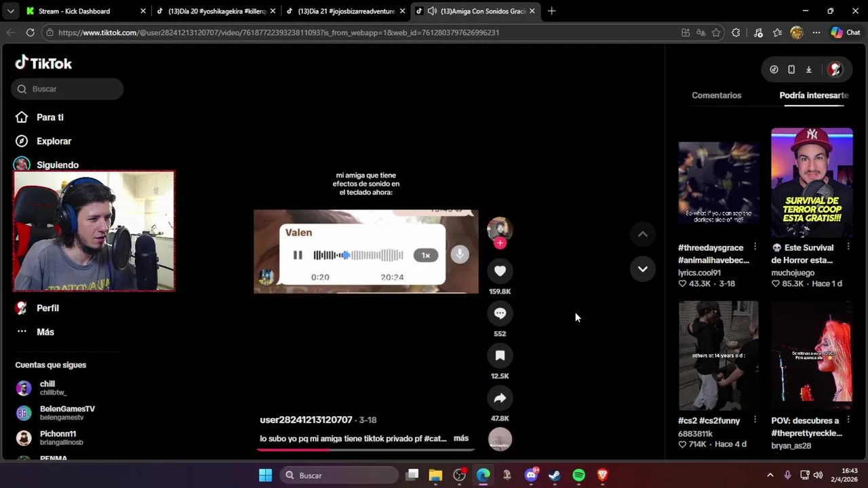This screenshot has width=868, height=488.
Task: Open bryan_as28 author link
Action: (791, 446)
